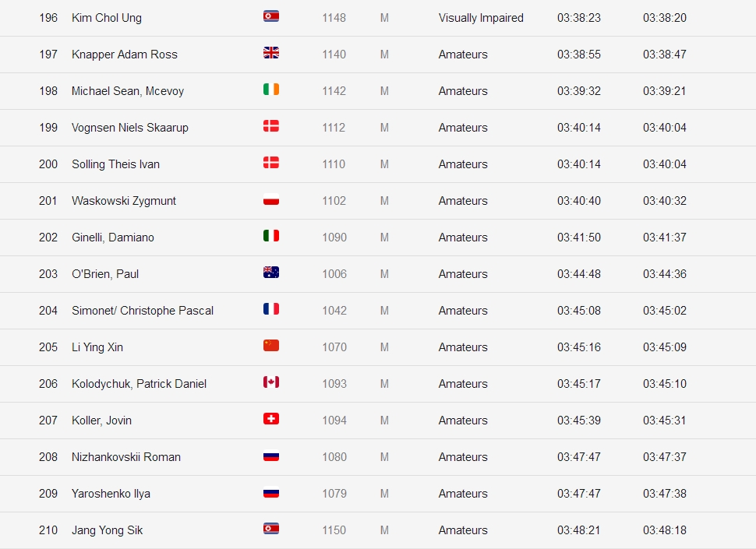756x549 pixels.
Task: Click bib number 1148
Action: coord(334,18)
